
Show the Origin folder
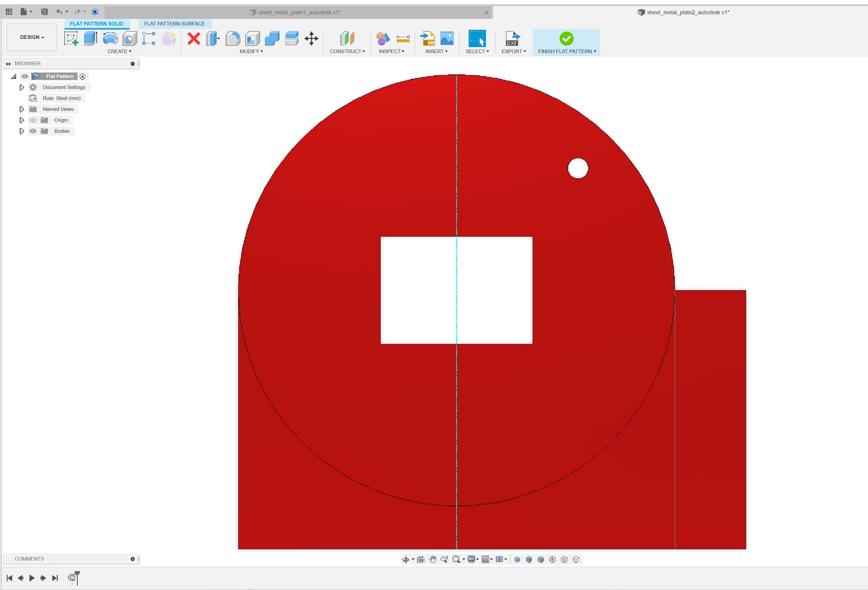33,120
